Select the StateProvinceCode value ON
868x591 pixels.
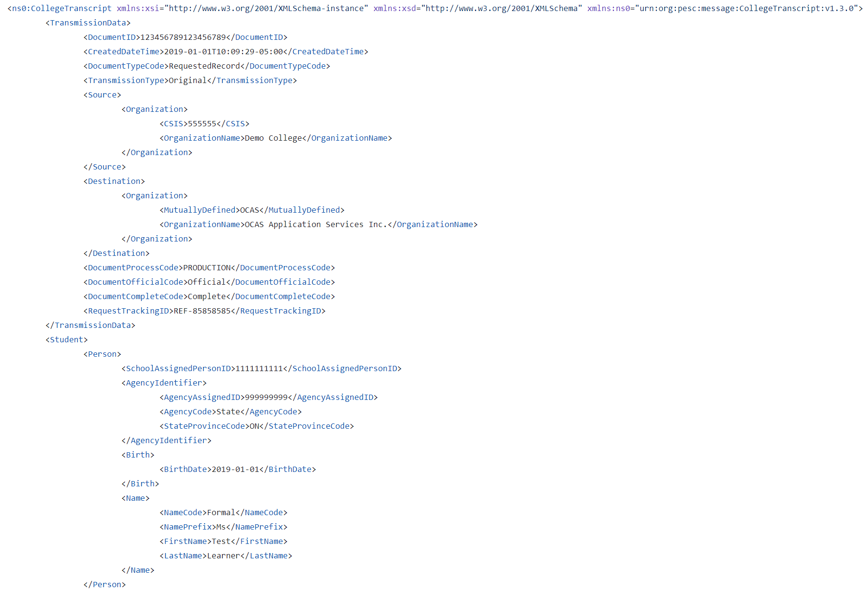click(254, 426)
